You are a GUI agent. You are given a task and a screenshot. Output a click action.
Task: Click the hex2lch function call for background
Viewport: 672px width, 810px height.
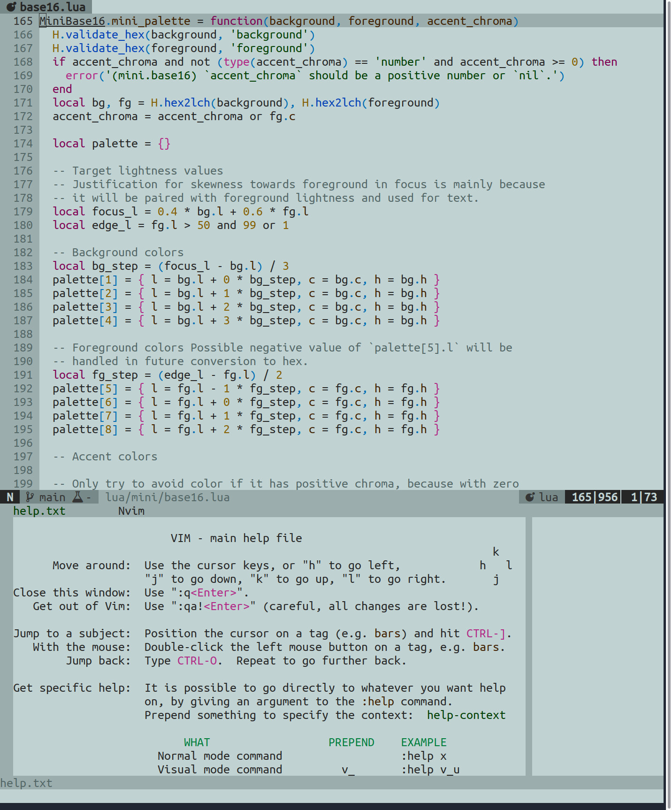187,103
